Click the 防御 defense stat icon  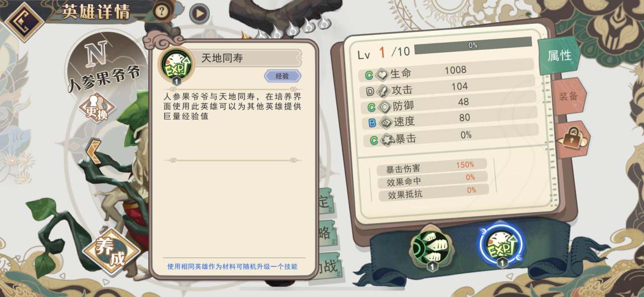point(384,107)
